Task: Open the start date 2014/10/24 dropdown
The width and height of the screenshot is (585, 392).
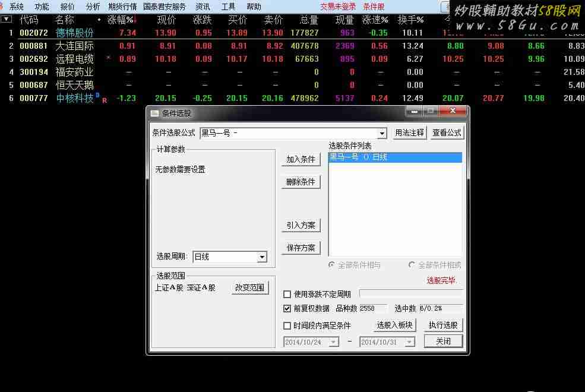Action: coord(334,342)
